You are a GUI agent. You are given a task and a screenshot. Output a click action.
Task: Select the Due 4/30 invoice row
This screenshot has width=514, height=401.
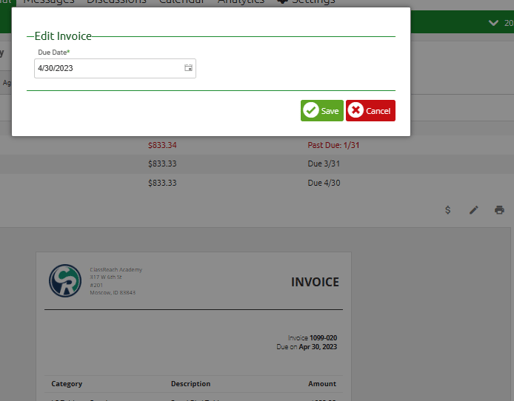click(x=257, y=183)
